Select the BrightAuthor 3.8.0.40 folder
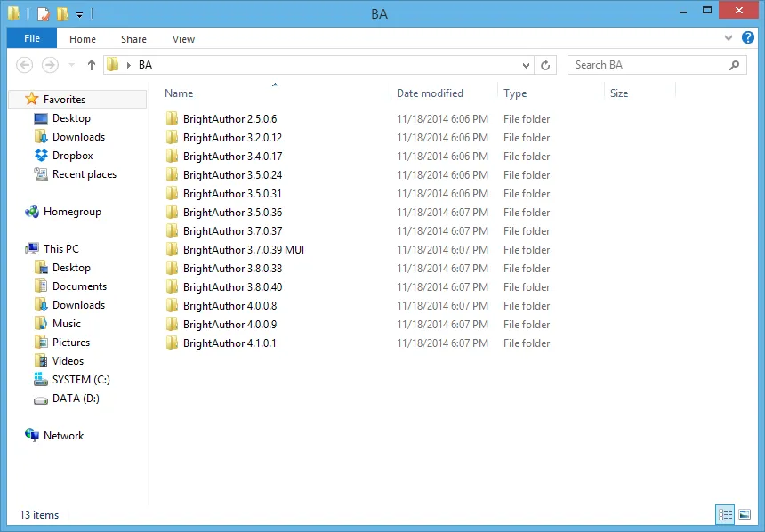The width and height of the screenshot is (765, 532). point(232,287)
